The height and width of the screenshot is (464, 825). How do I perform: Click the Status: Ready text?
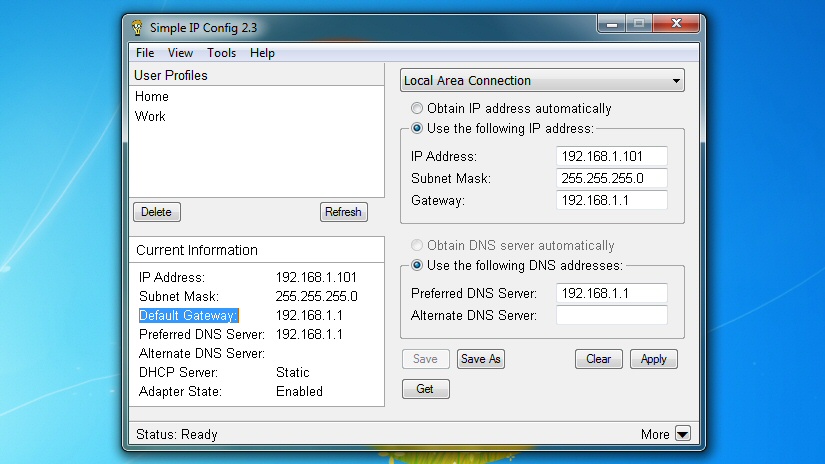click(x=176, y=434)
